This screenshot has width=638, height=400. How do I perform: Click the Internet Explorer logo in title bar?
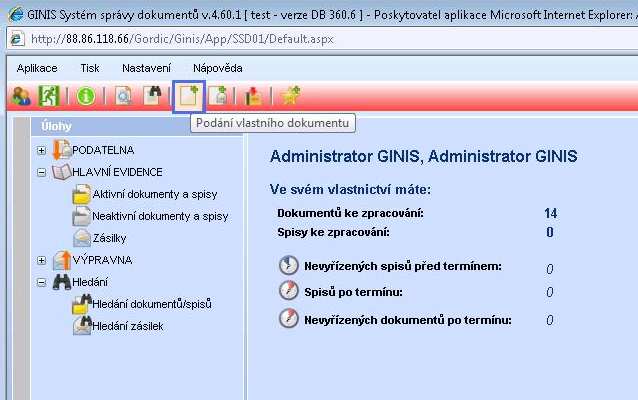point(15,15)
